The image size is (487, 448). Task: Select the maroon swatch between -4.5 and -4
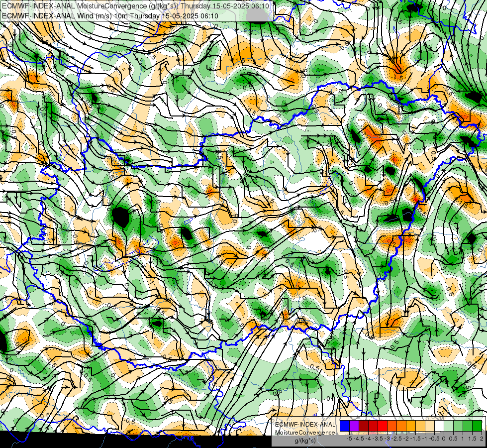(364, 426)
